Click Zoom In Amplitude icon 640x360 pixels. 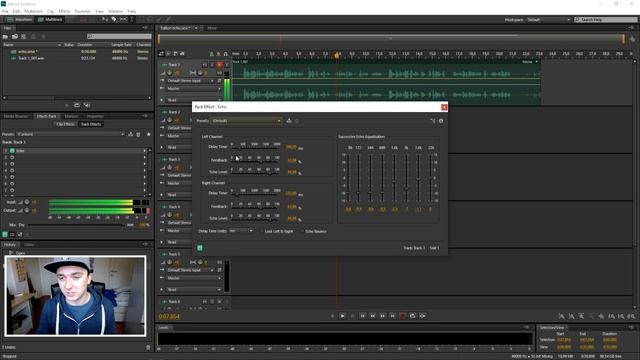[562, 316]
